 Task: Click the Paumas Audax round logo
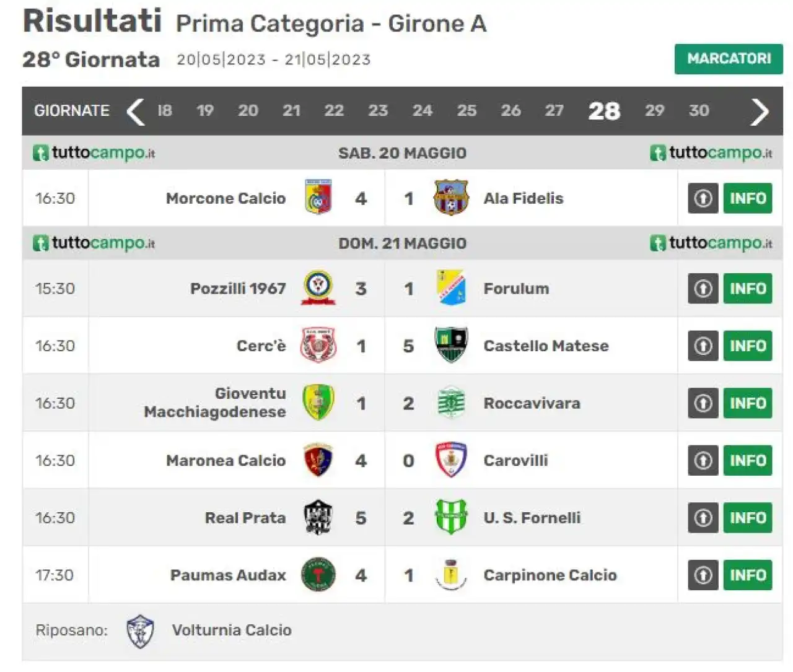318,575
